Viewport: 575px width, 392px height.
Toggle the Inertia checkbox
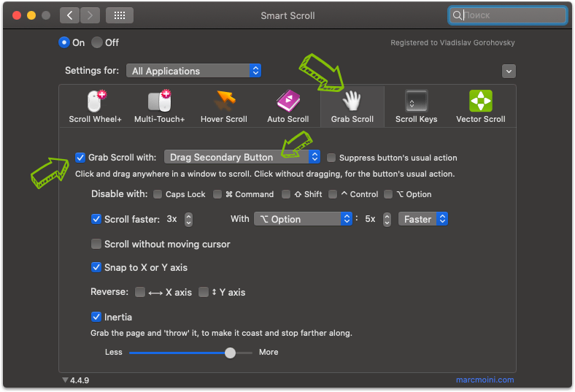tap(96, 317)
